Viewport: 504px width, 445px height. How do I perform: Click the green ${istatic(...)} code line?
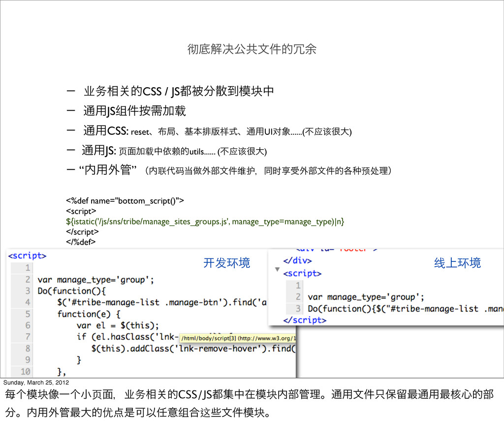click(x=205, y=222)
